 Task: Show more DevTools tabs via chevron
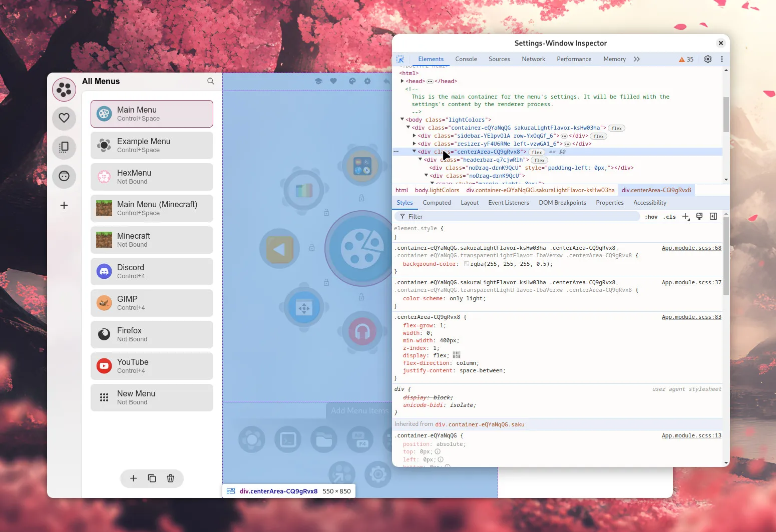point(636,59)
